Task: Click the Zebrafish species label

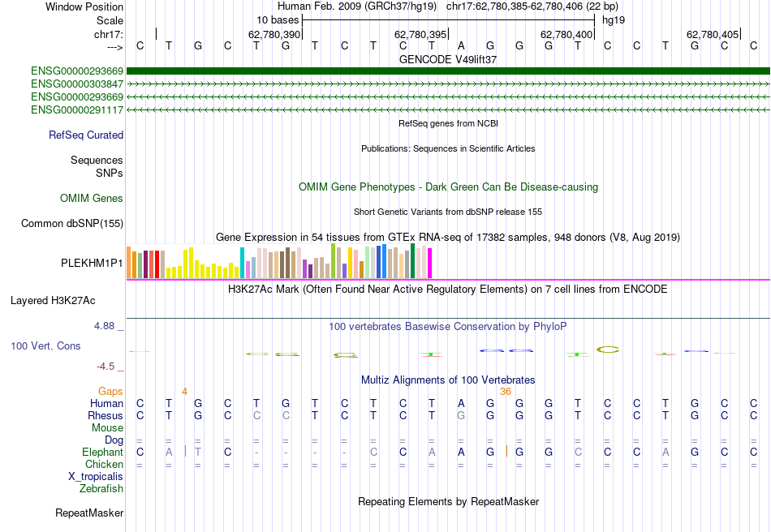Action: click(x=101, y=489)
